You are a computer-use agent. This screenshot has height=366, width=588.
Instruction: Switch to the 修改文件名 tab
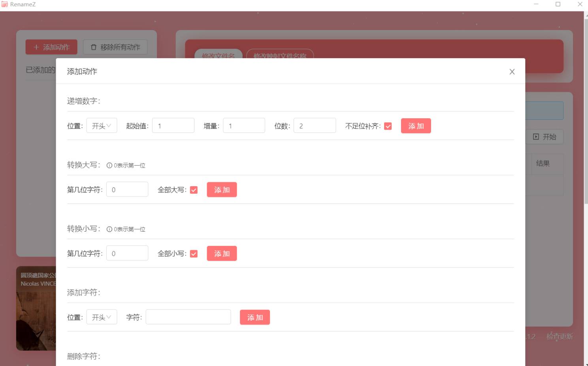click(218, 54)
